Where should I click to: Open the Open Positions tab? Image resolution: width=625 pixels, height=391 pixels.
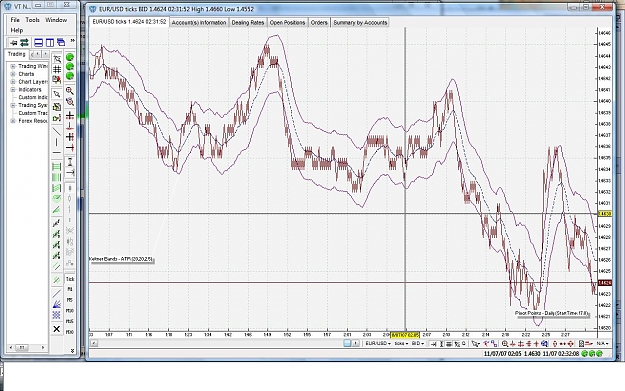[287, 23]
